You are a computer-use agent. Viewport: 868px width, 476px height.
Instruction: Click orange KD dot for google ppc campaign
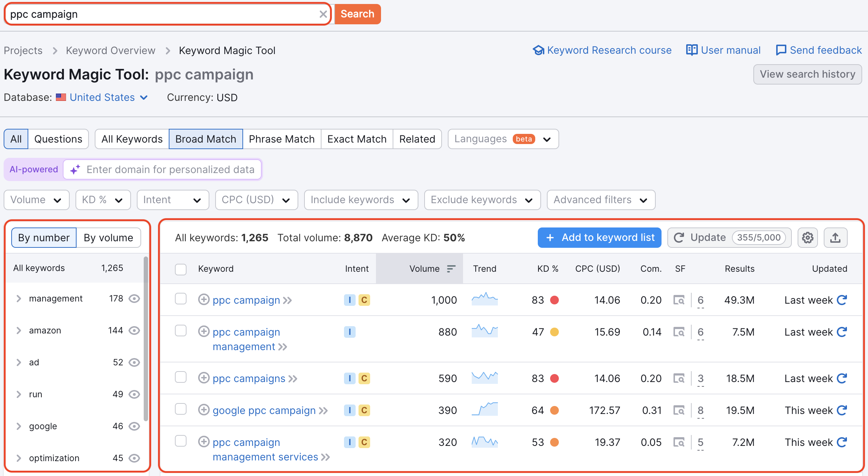pyautogui.click(x=554, y=410)
